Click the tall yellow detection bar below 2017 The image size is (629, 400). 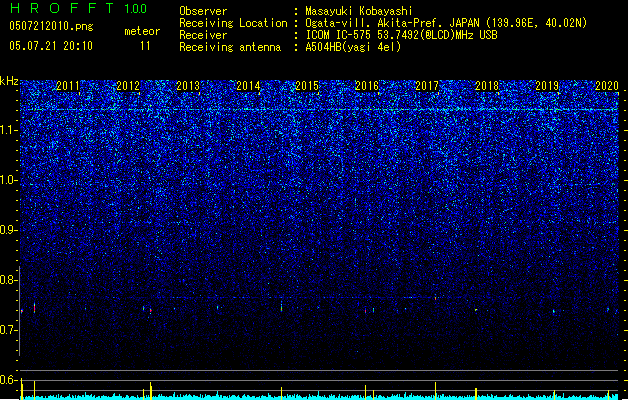[x=435, y=391]
